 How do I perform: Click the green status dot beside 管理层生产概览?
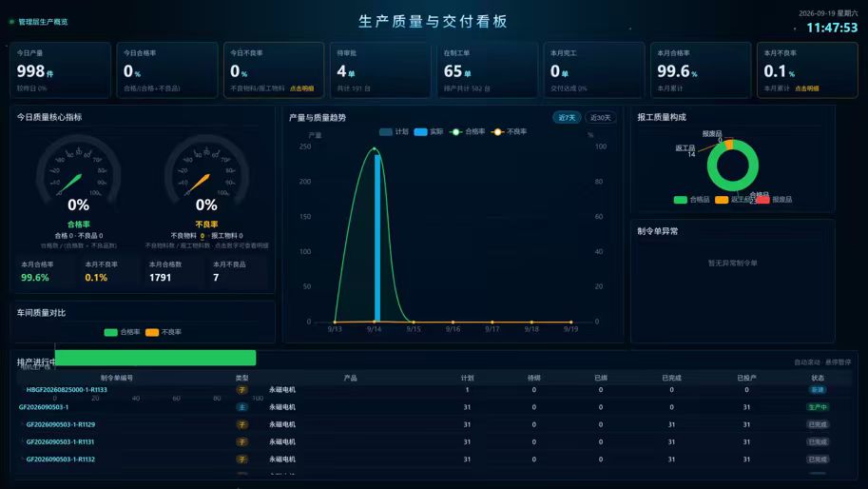click(x=11, y=22)
